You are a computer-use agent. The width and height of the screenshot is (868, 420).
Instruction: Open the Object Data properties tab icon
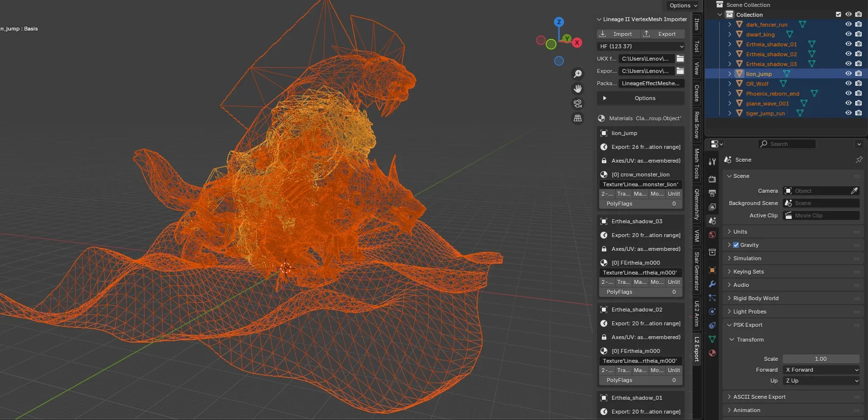[712, 339]
